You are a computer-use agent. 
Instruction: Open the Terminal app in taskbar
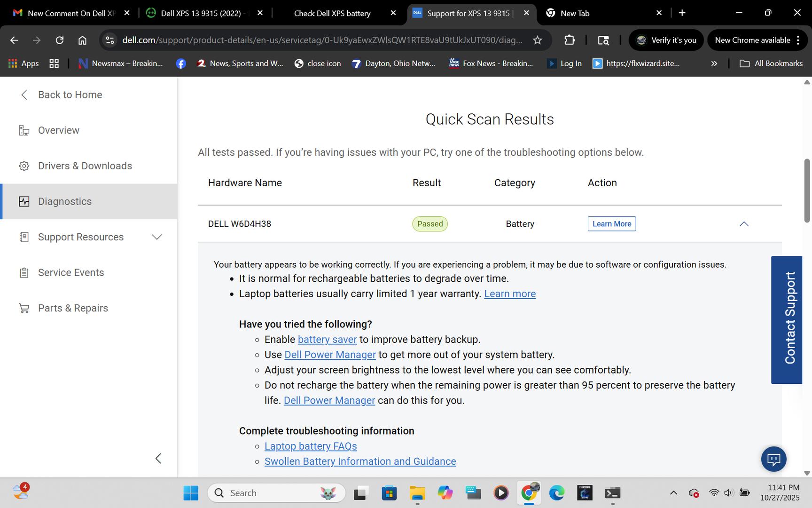point(613,493)
